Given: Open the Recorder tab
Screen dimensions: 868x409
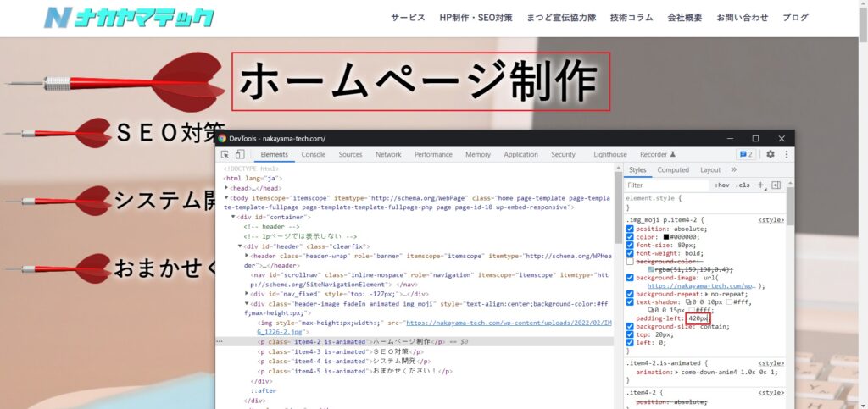Looking at the screenshot, I should click(x=658, y=155).
